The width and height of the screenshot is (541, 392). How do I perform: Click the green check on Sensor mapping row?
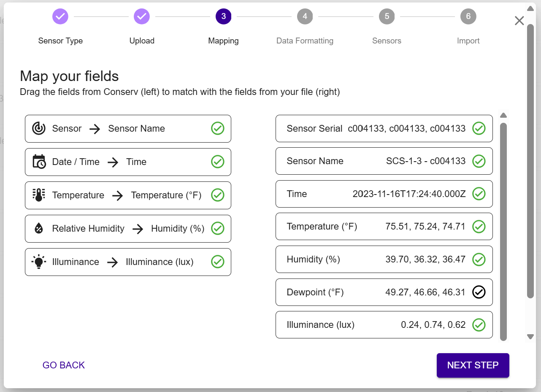[217, 128]
